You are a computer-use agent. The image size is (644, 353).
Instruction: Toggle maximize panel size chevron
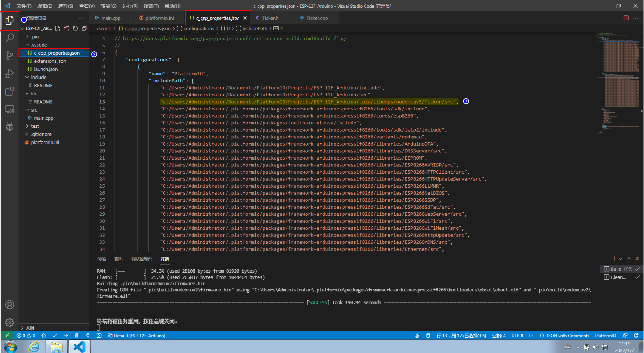coord(629,259)
